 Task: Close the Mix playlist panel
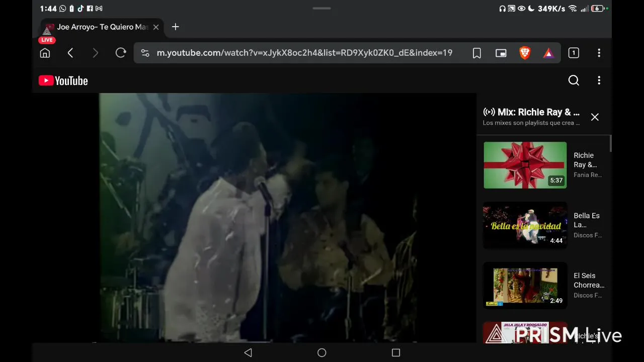pyautogui.click(x=595, y=117)
